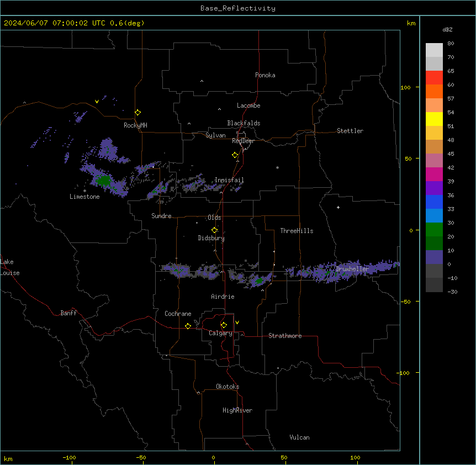Click the green radar echo core near Limestone
The image size is (476, 465).
pos(104,180)
